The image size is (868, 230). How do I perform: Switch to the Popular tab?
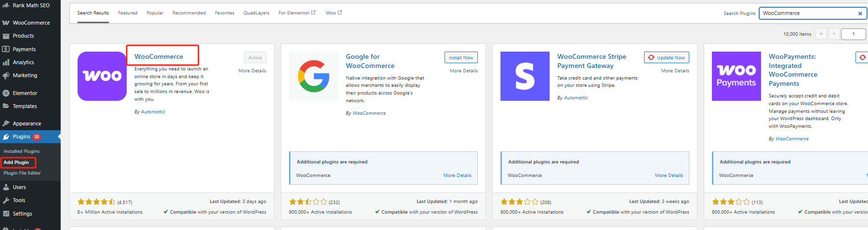click(x=155, y=13)
